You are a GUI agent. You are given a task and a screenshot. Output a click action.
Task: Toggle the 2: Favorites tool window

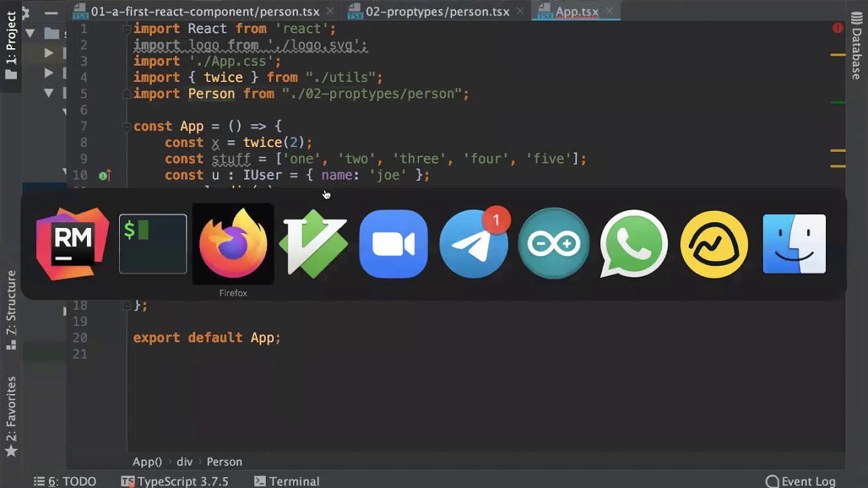coord(11,415)
